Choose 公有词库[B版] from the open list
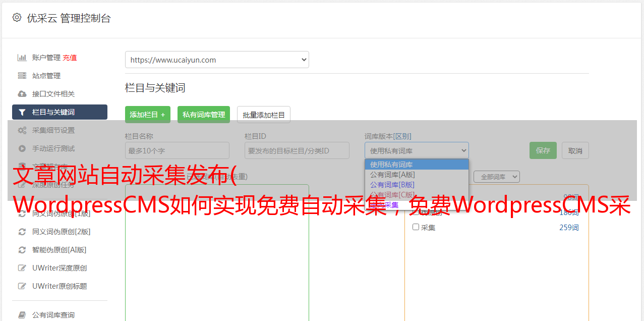 [417, 185]
